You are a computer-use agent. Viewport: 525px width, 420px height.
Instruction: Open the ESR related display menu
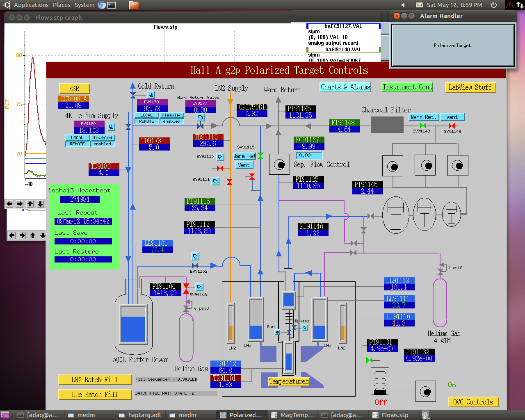(x=74, y=89)
